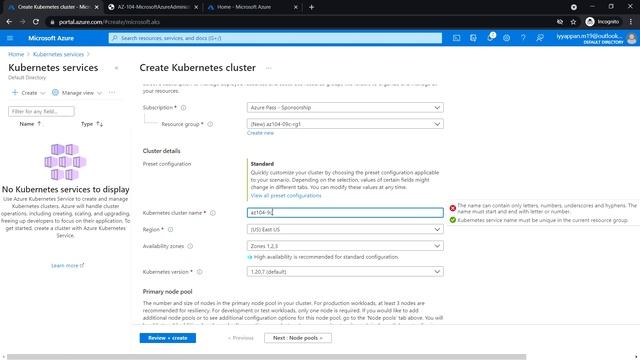Click info icon beside Subscription
The image size is (640, 360).
[183, 108]
